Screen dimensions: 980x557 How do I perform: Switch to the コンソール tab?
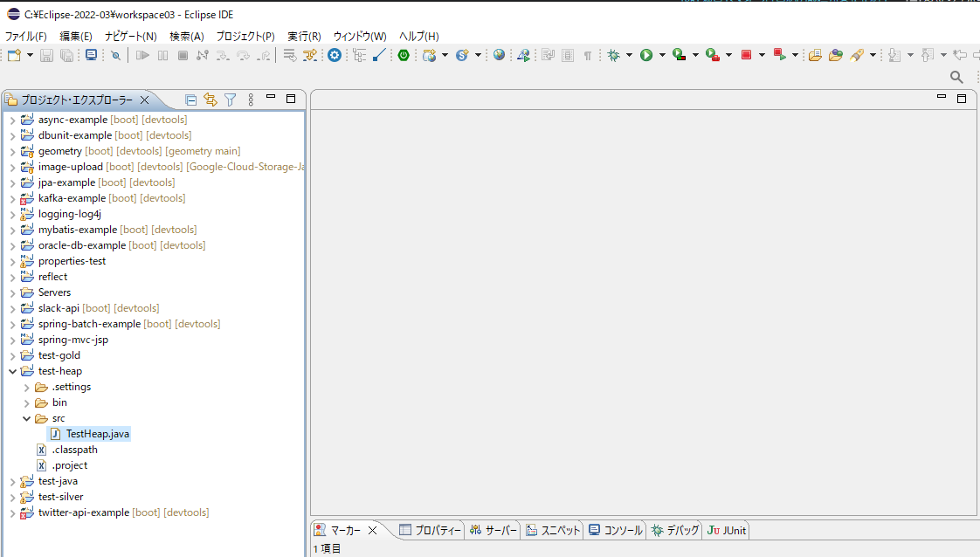pos(616,530)
